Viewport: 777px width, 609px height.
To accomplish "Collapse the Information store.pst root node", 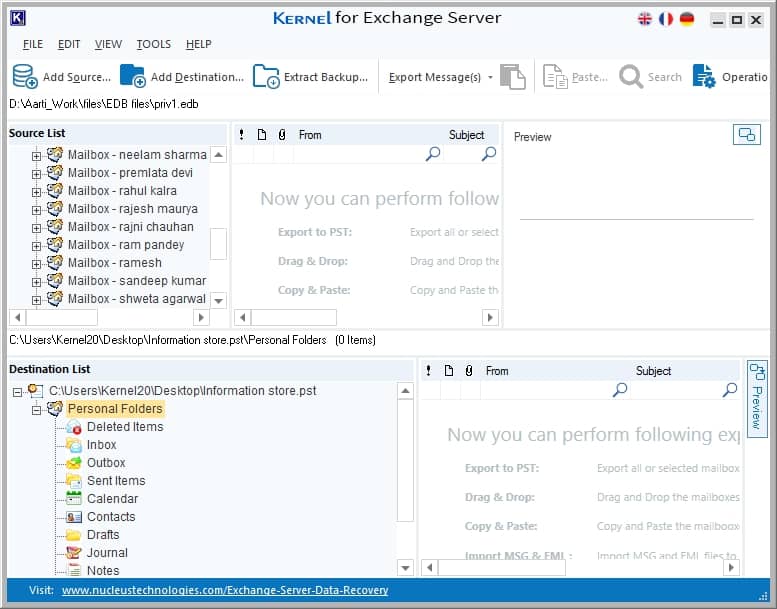I will click(x=17, y=392).
